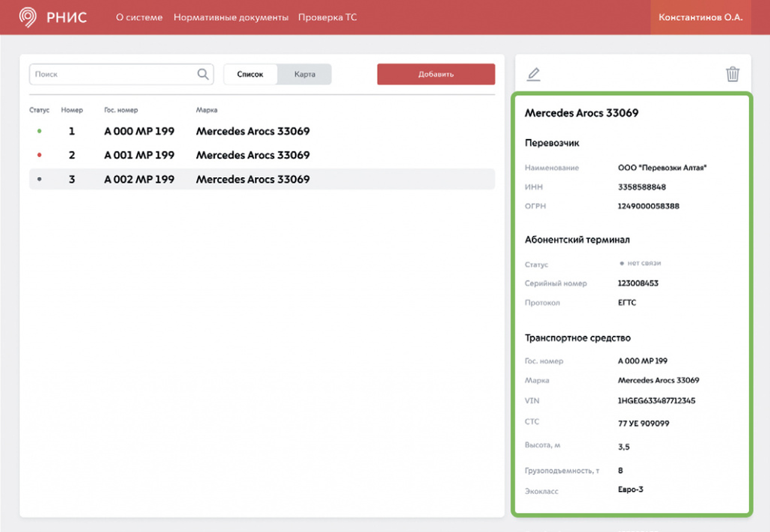Click the РНИС logo icon
The image size is (770, 532).
pos(28,17)
